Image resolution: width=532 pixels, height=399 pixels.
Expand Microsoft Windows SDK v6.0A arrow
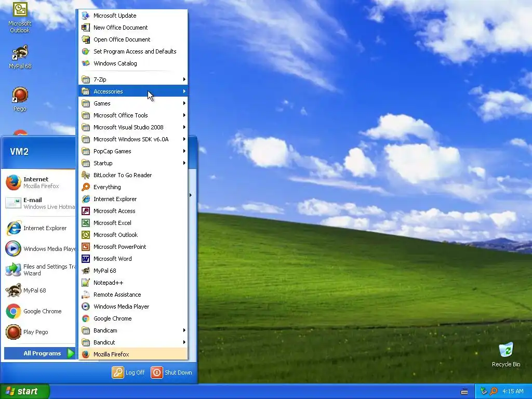[184, 139]
